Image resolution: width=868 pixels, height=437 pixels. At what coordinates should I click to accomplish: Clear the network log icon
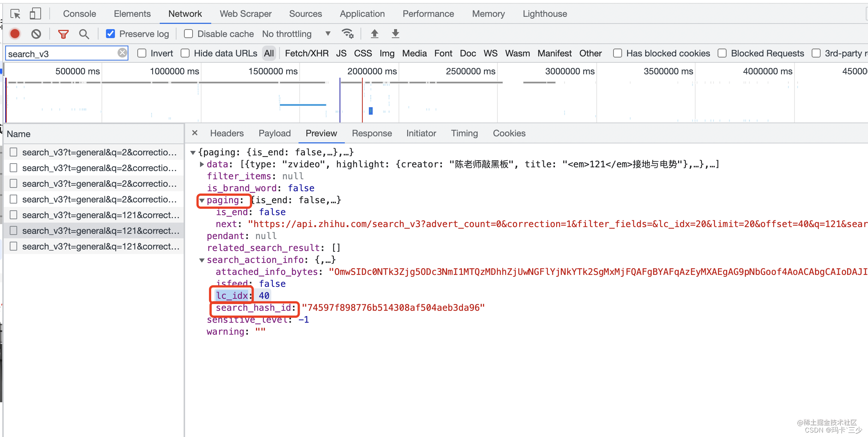(36, 34)
